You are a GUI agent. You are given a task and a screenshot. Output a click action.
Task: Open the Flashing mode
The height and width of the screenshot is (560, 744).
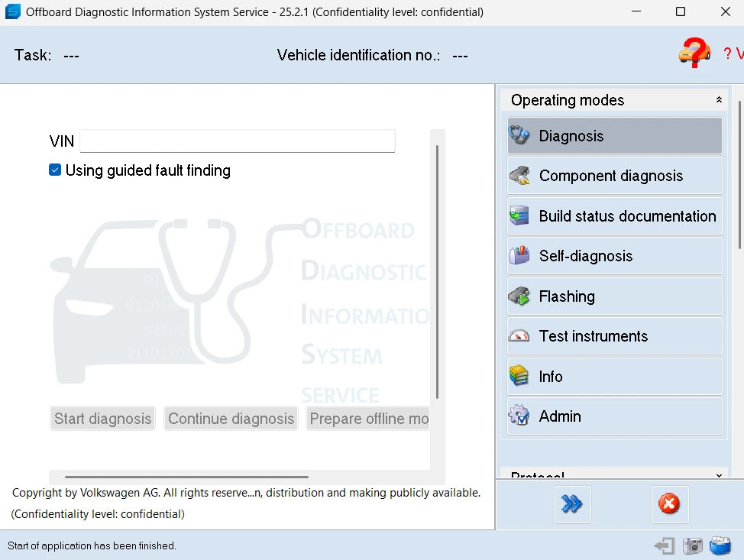tap(614, 296)
